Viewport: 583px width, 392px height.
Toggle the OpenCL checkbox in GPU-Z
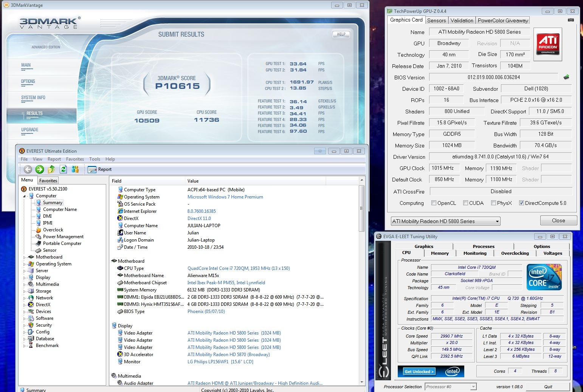click(x=434, y=203)
